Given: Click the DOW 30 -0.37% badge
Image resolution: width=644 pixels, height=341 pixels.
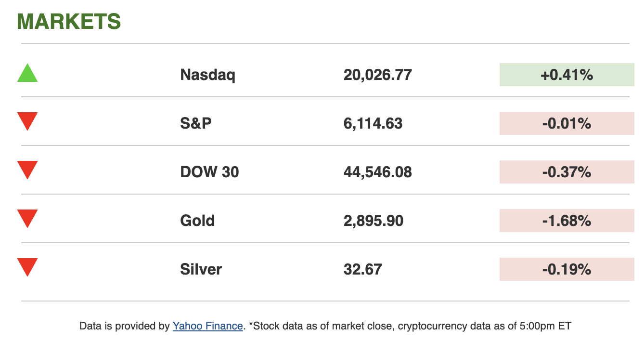Looking at the screenshot, I should click(x=567, y=172).
